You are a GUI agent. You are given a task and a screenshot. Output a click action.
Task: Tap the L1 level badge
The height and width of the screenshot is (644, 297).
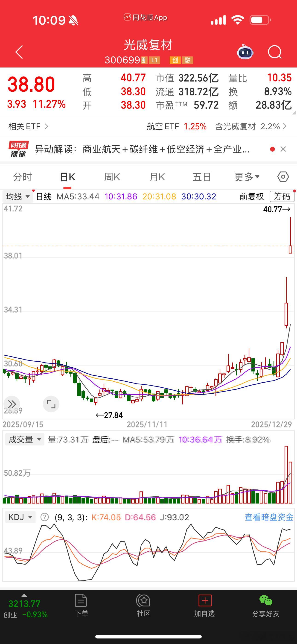pyautogui.click(x=154, y=60)
